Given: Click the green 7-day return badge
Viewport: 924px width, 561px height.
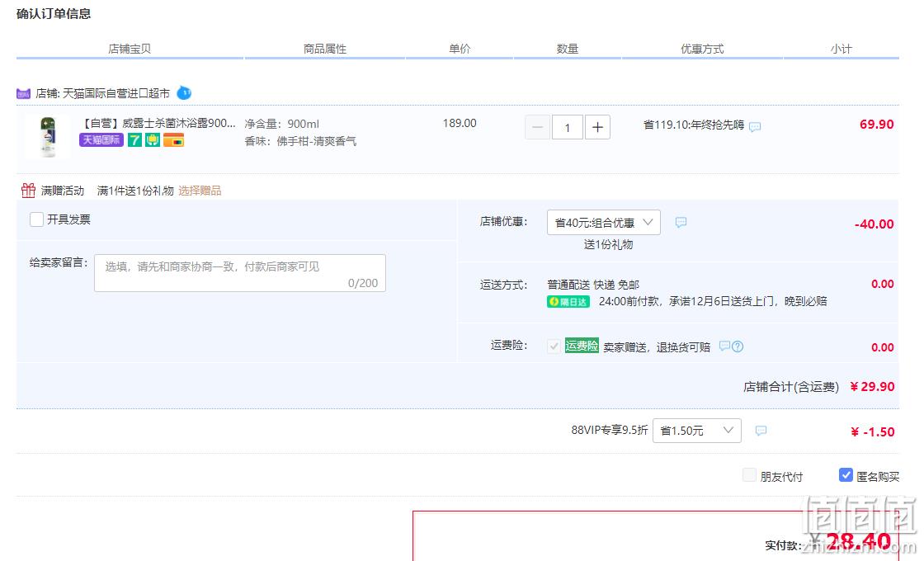Looking at the screenshot, I should click(x=135, y=139).
